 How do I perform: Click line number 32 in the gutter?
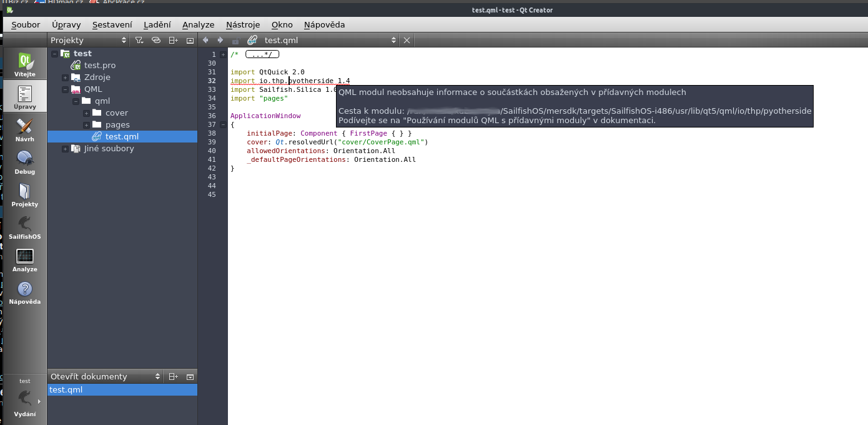coord(212,81)
